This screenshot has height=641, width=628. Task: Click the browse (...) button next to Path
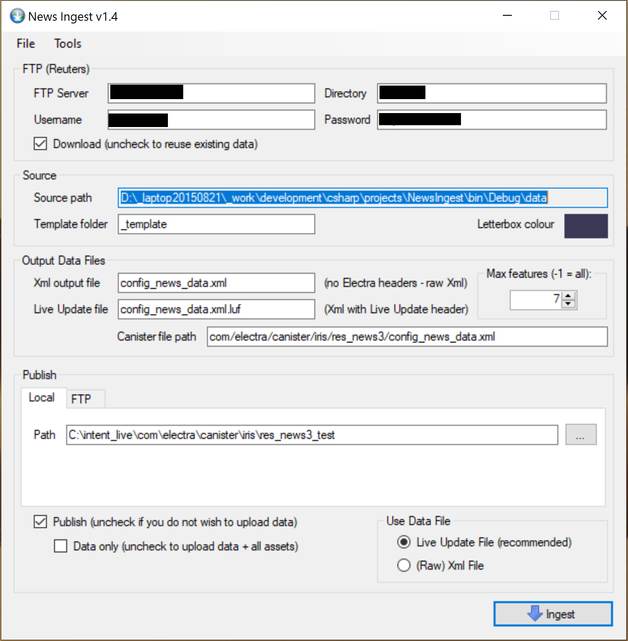coord(580,435)
